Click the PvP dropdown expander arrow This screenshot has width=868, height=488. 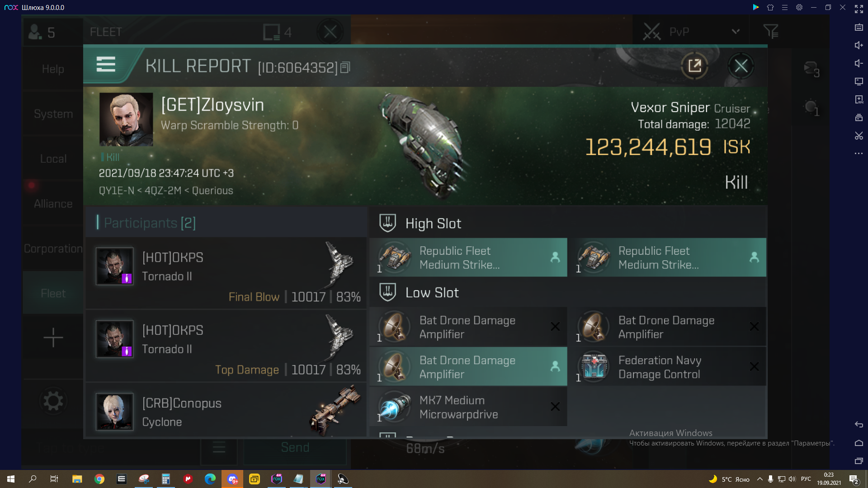[735, 32]
